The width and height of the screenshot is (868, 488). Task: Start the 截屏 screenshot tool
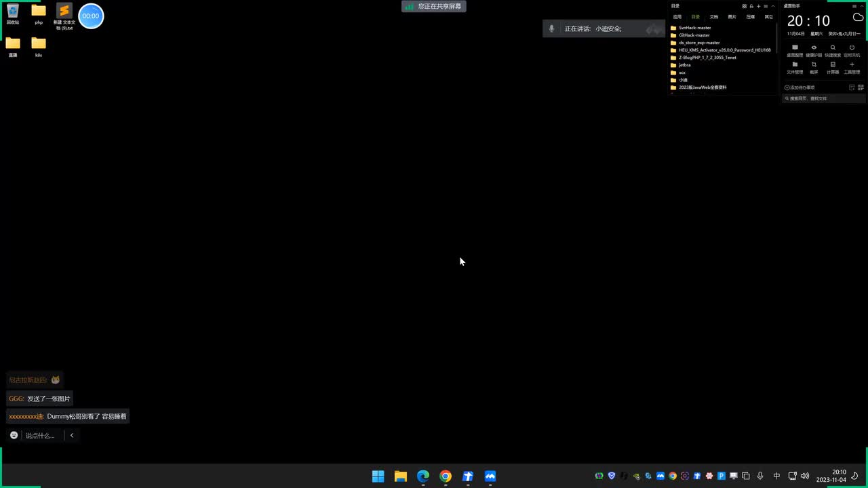pyautogui.click(x=814, y=68)
